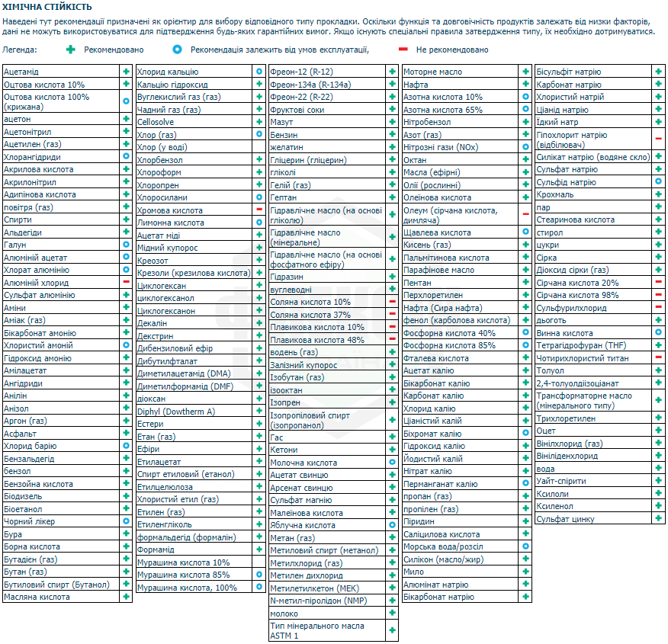Screen dimensions: 668x644
Task: Click the circle icon in the Нітрозні гази (NOx) row
Action: [x=525, y=147]
